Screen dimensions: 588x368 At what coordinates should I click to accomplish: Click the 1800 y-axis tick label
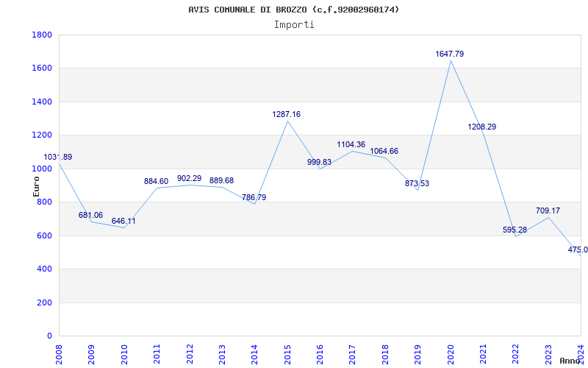coord(42,35)
